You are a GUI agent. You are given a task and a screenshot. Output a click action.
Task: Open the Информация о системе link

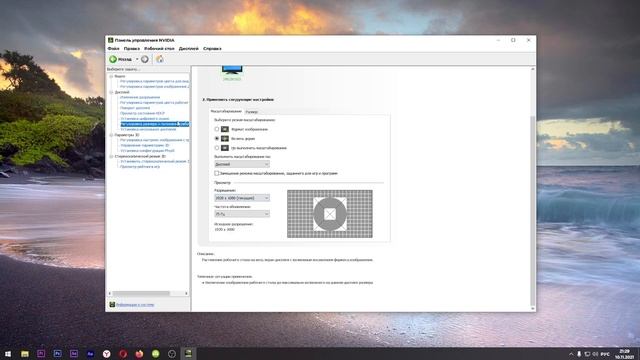(x=135, y=305)
